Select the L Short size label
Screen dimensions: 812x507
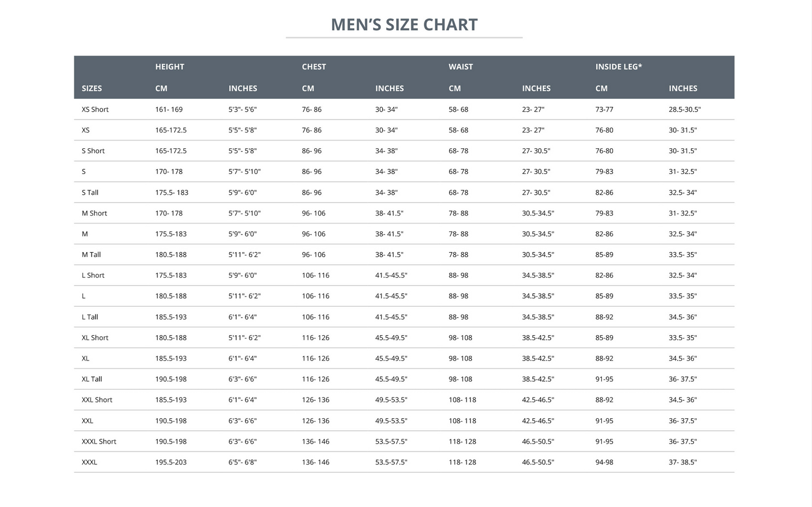point(93,276)
